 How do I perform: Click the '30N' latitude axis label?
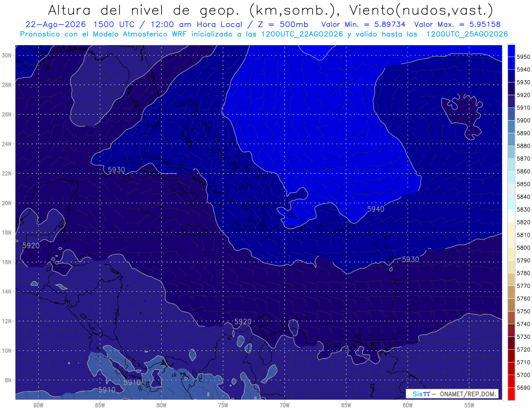[7, 55]
